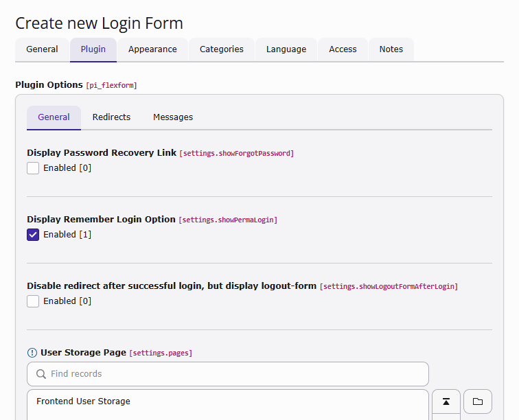Open the Redirects sub-tab
The width and height of the screenshot is (519, 420).
(111, 117)
